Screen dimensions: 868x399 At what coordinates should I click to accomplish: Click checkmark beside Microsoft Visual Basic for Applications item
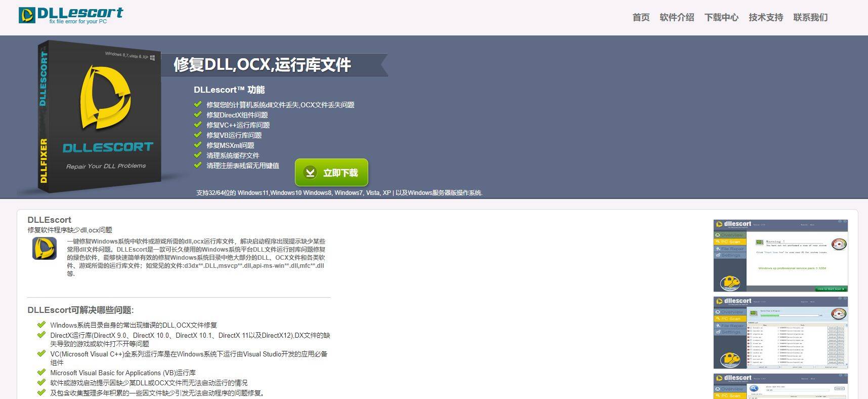click(41, 372)
